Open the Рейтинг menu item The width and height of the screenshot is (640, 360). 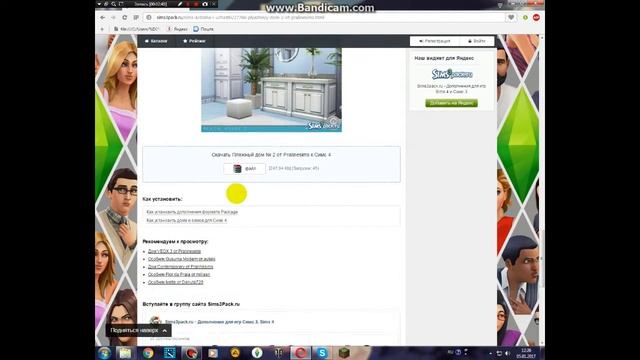[194, 41]
